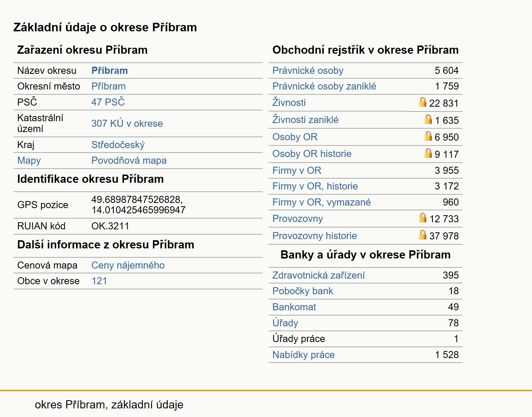532x417 pixels.
Task: Open the 121 municipalities link
Action: pos(99,281)
